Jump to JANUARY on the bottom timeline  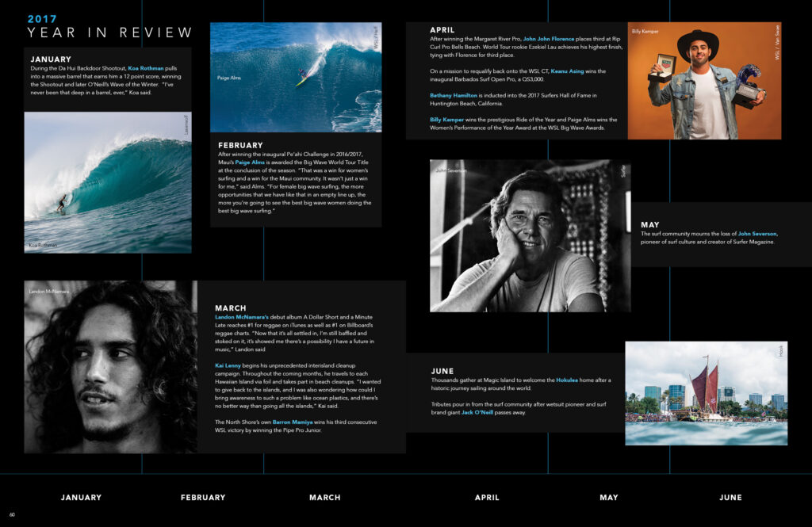pos(81,498)
